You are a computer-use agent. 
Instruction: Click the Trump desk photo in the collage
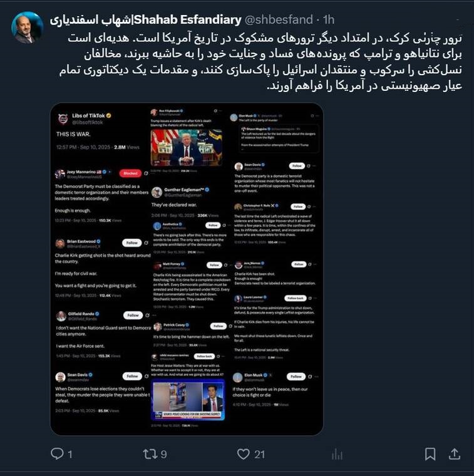click(x=187, y=148)
